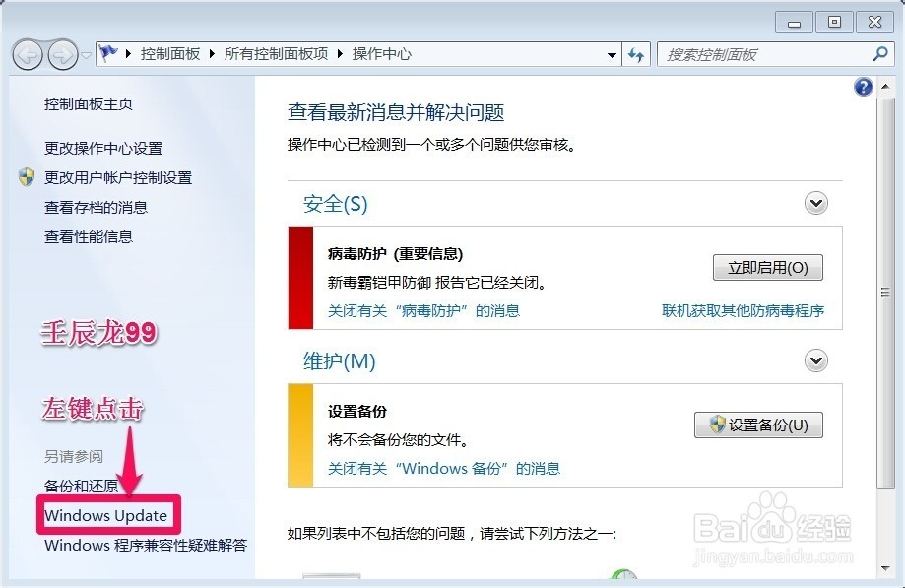Click the search magnifier icon
905x588 pixels.
879,53
